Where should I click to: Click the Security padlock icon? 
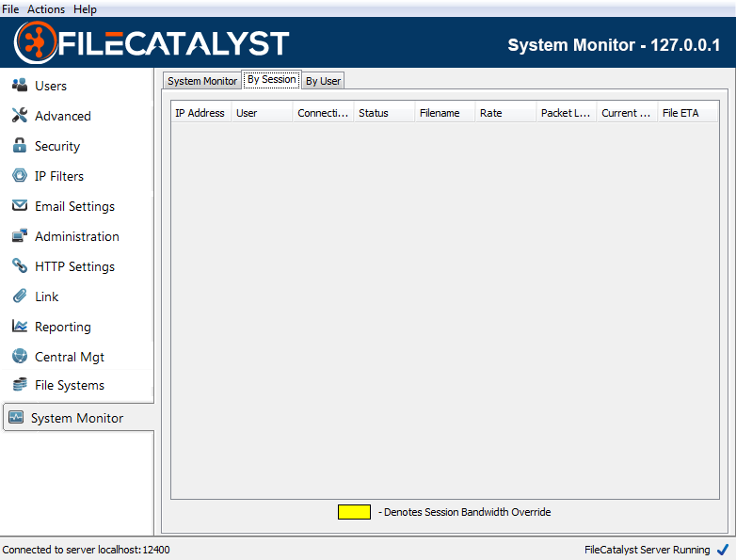[x=19, y=145]
